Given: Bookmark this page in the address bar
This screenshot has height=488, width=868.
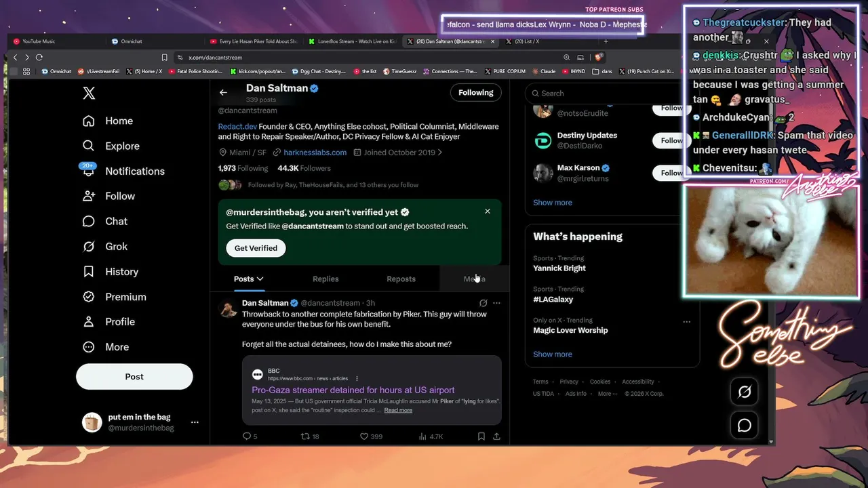Looking at the screenshot, I should click(164, 58).
